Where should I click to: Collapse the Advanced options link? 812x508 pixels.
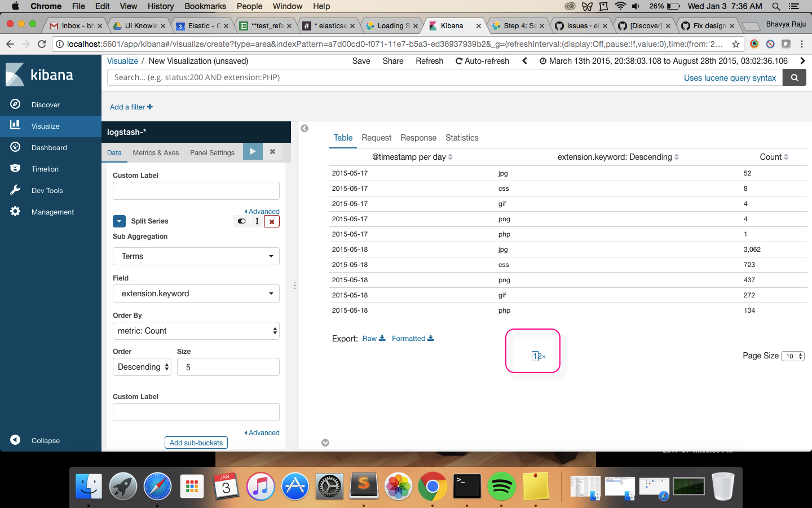[262, 211]
